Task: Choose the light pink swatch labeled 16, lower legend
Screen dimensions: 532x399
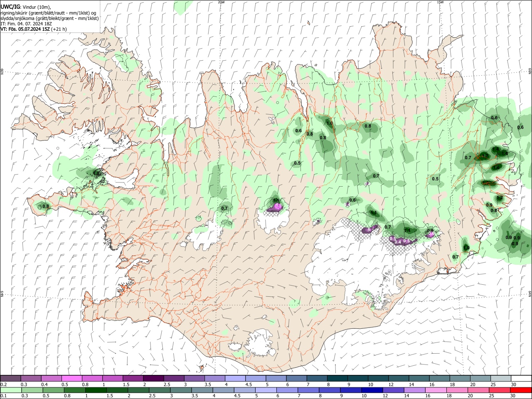Action: click(x=436, y=390)
